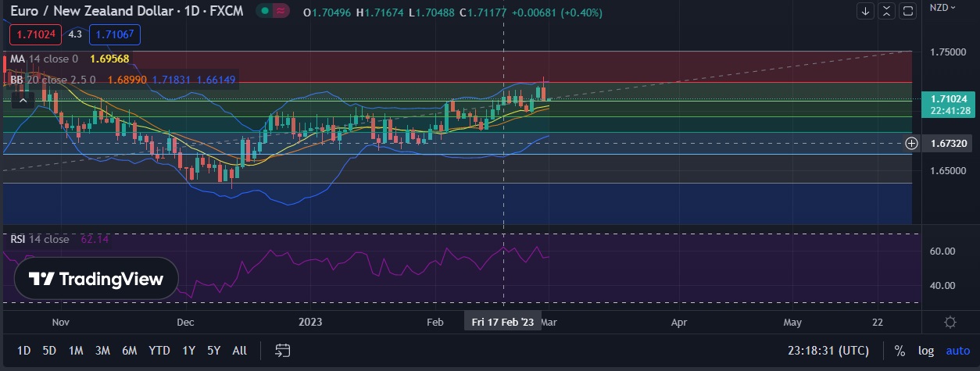This screenshot has width=980, height=371.
Task: Click the TradingView logo
Action: coord(96,279)
